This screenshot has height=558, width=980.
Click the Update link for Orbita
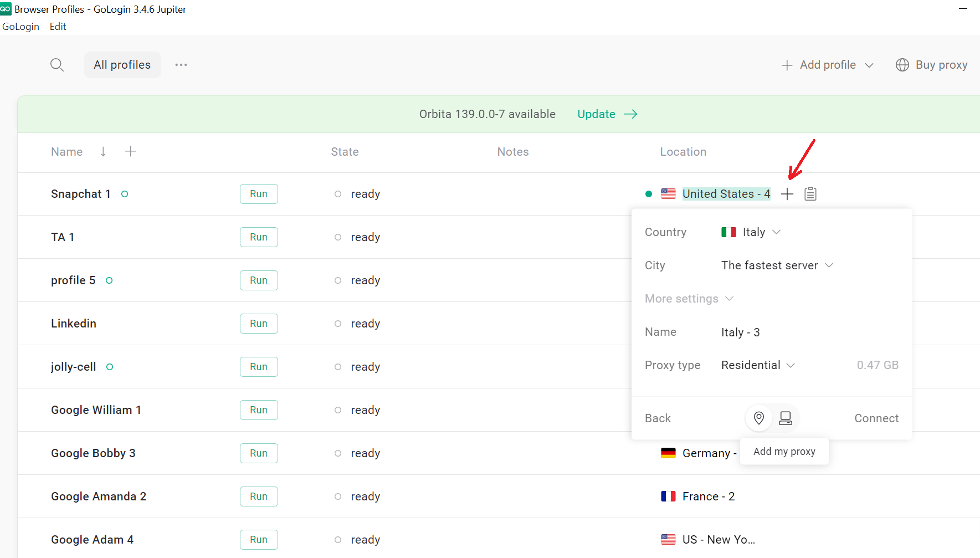[x=596, y=114]
